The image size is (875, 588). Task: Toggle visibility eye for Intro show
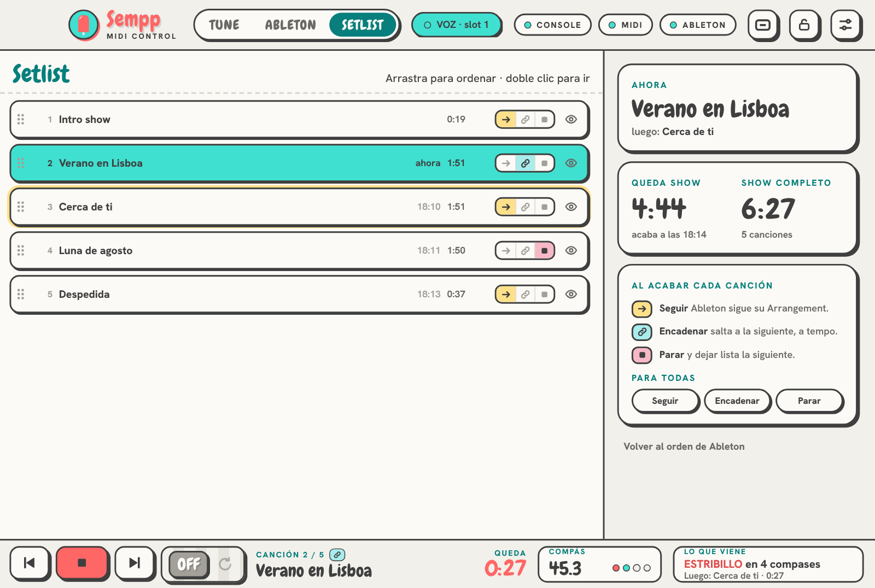pyautogui.click(x=571, y=119)
